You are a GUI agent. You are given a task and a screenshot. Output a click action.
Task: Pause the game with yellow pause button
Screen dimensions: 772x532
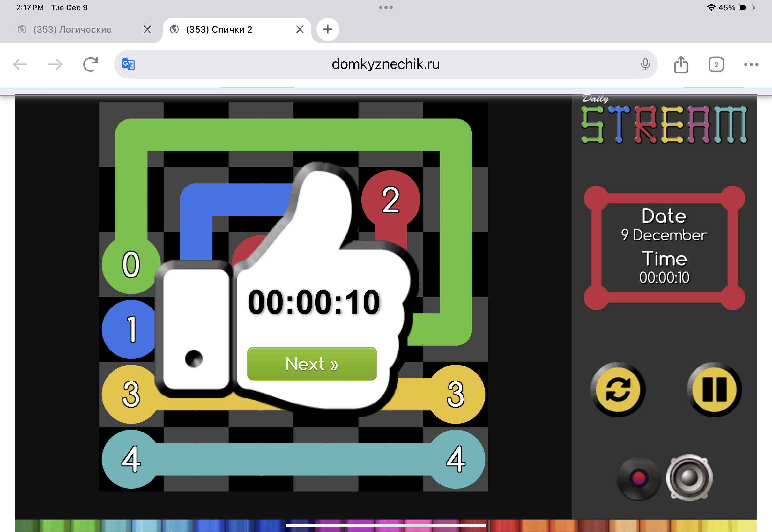click(x=714, y=389)
